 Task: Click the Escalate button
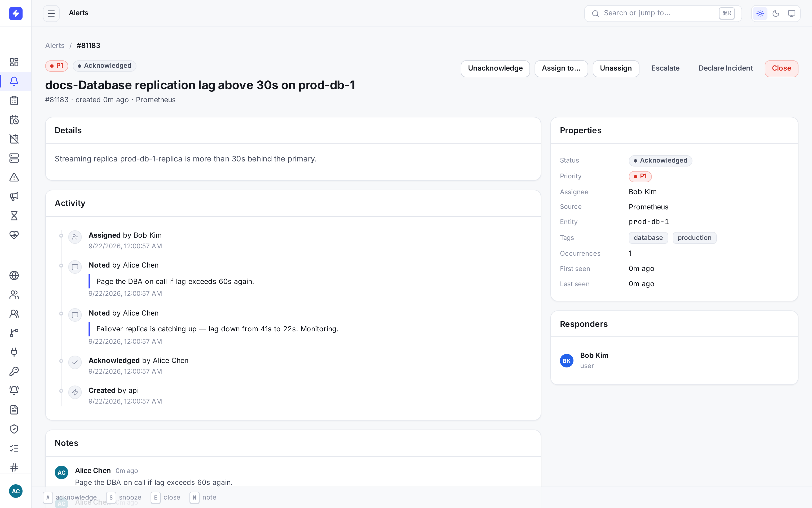click(x=665, y=69)
